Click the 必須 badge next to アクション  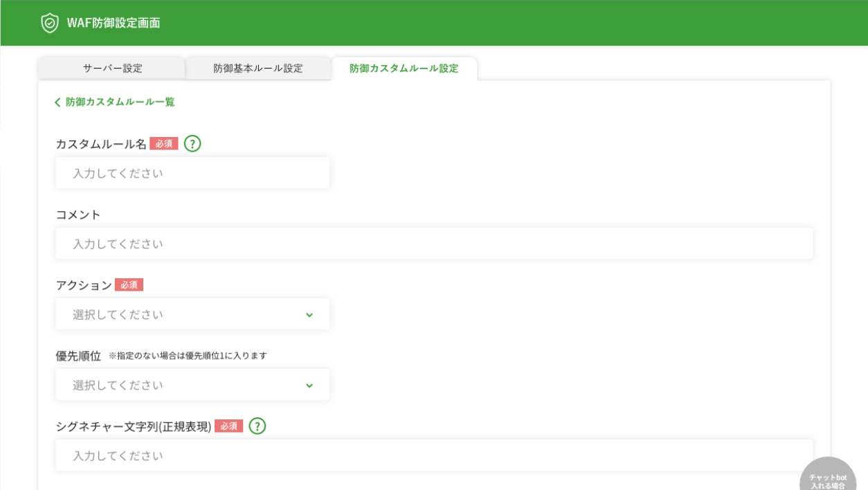pyautogui.click(x=129, y=285)
